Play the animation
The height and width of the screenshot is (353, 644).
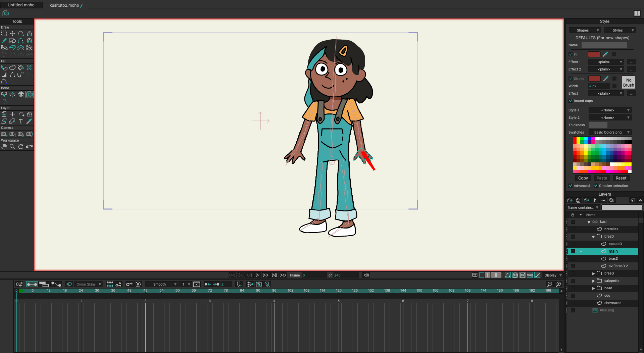tap(257, 275)
